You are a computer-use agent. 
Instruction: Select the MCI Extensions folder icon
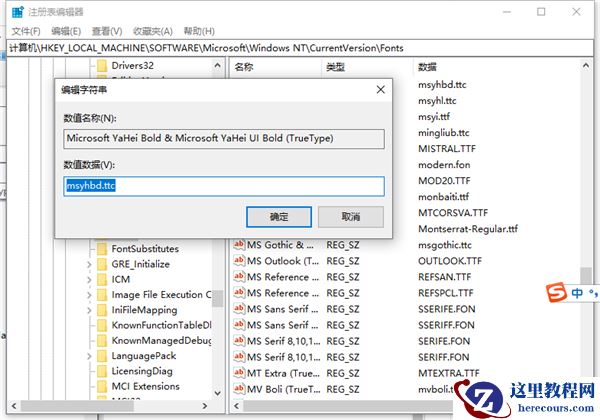point(102,387)
